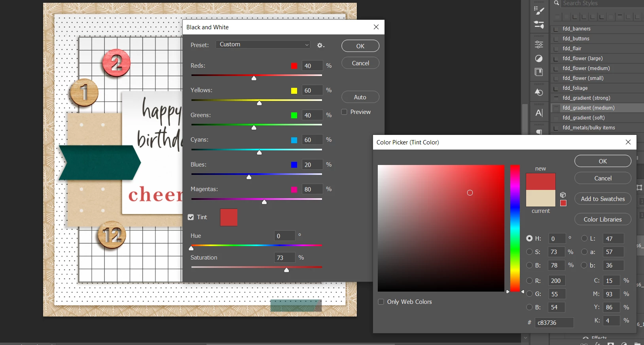Image resolution: width=644 pixels, height=345 pixels.
Task: Open the History panel icon
Action: click(x=539, y=92)
